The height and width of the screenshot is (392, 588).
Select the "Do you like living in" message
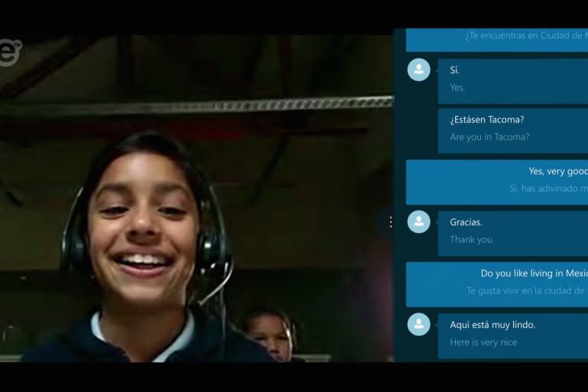coord(533,274)
